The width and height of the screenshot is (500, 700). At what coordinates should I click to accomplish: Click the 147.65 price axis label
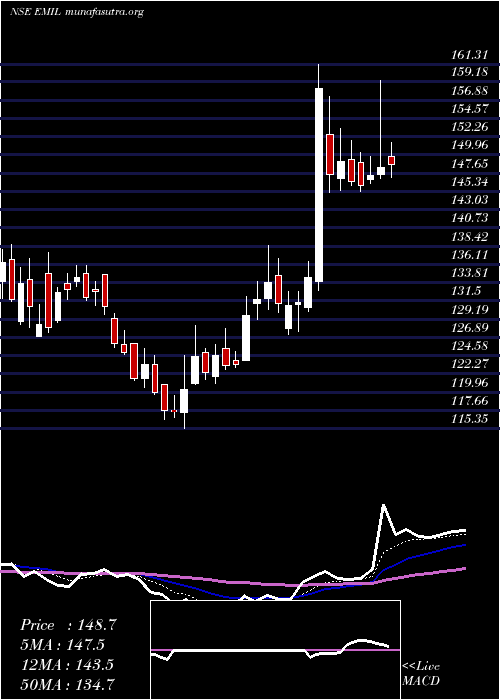click(470, 164)
